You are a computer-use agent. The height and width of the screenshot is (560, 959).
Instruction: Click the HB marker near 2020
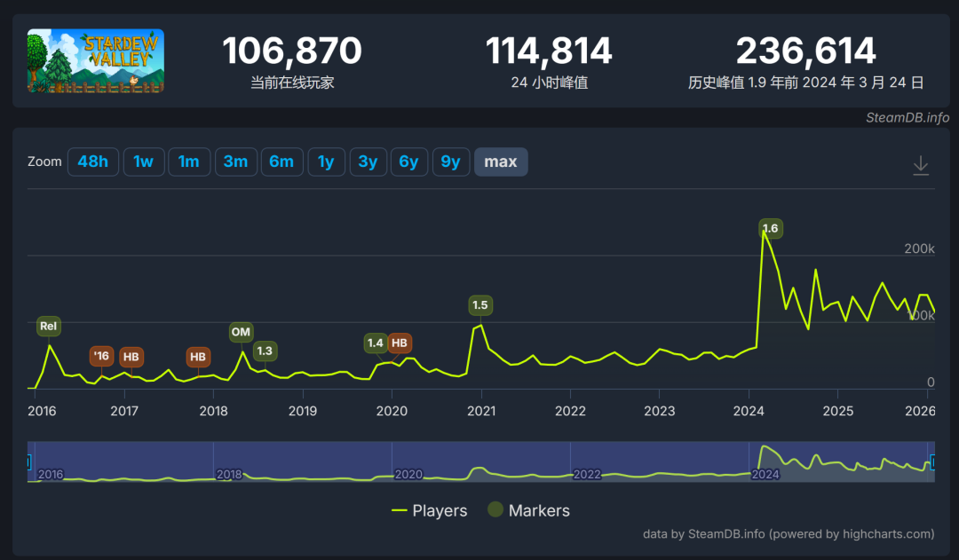400,343
